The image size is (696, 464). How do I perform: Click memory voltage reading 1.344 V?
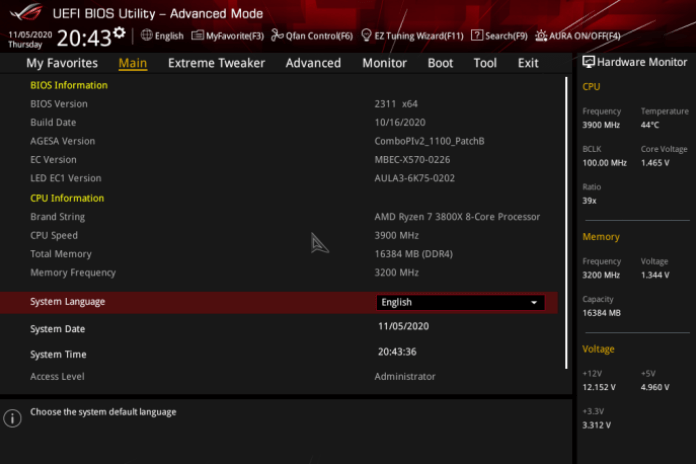pyautogui.click(x=655, y=275)
